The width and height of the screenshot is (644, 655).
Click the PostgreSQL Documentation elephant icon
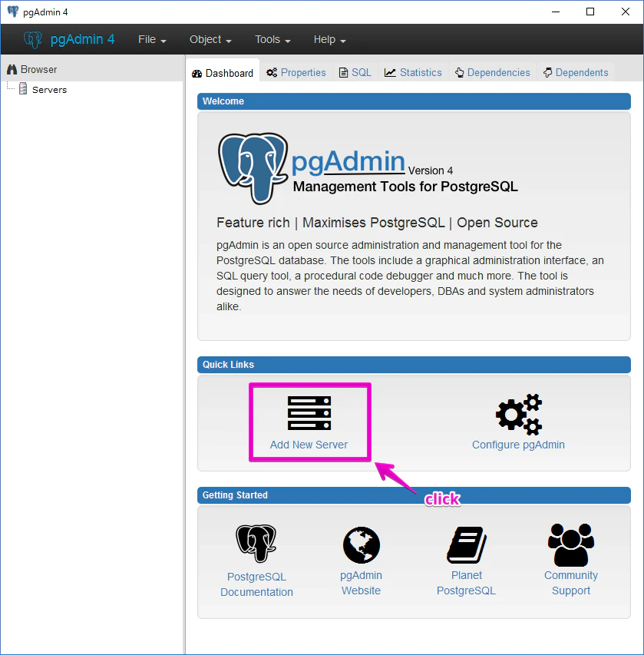(256, 544)
